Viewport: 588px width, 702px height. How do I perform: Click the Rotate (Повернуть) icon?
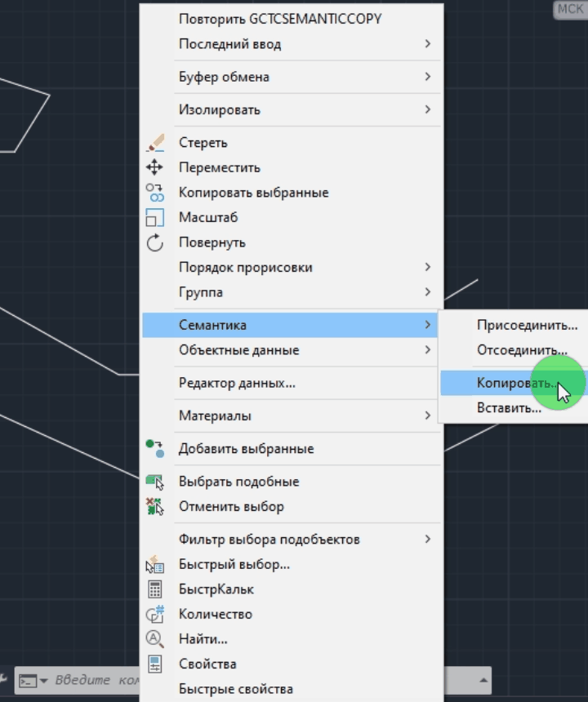[155, 243]
